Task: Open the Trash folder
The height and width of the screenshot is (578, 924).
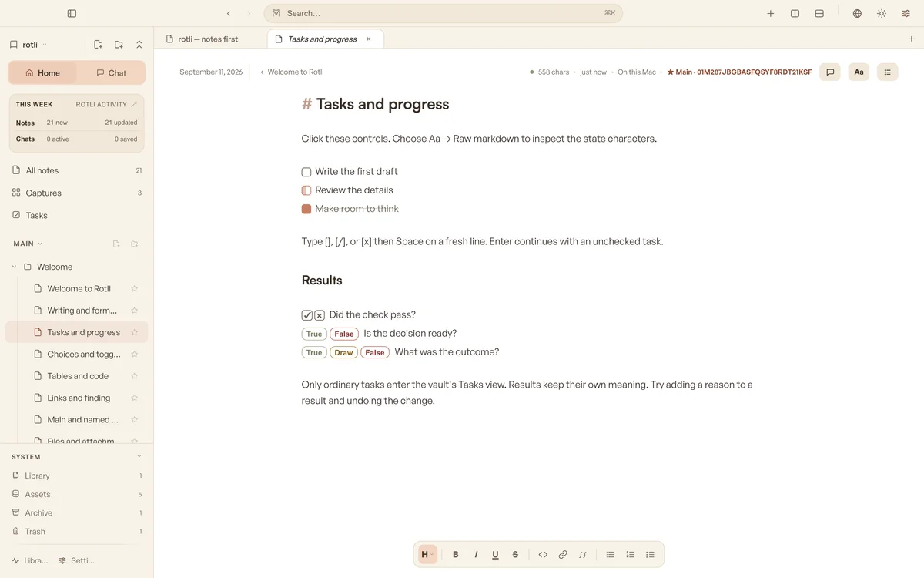Action: pos(76,531)
